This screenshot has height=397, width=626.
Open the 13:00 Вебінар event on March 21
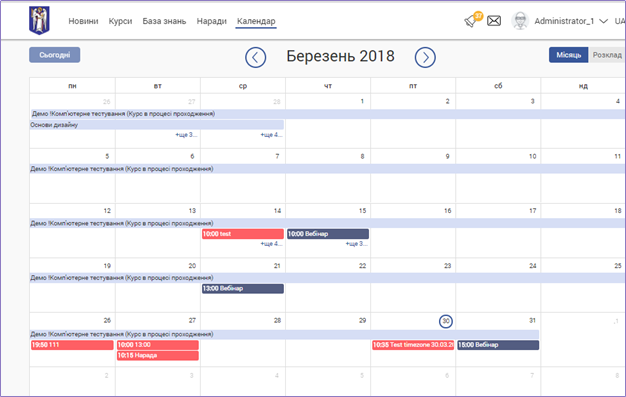[243, 288]
